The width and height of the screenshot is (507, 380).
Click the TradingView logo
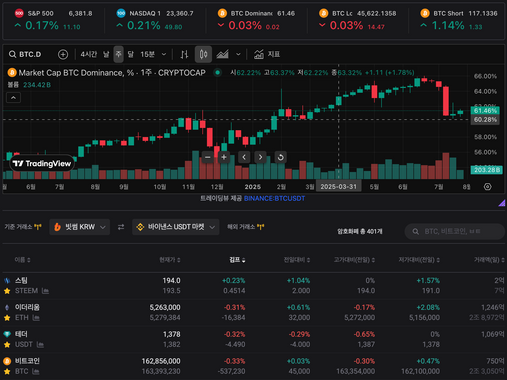tap(42, 163)
